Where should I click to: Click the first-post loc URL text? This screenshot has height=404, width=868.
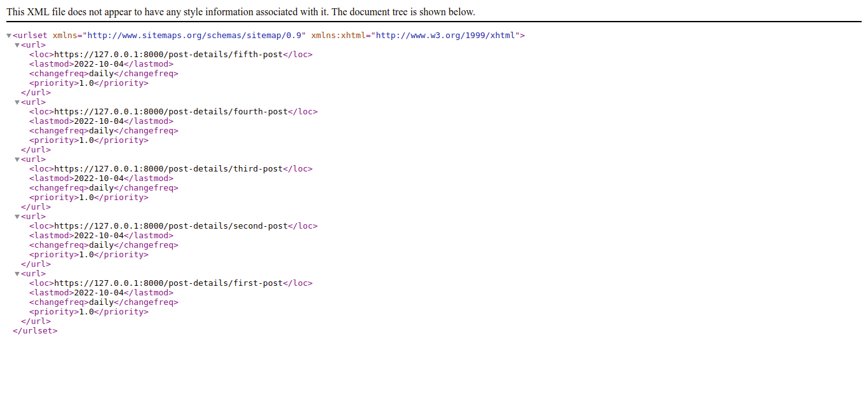pos(168,283)
